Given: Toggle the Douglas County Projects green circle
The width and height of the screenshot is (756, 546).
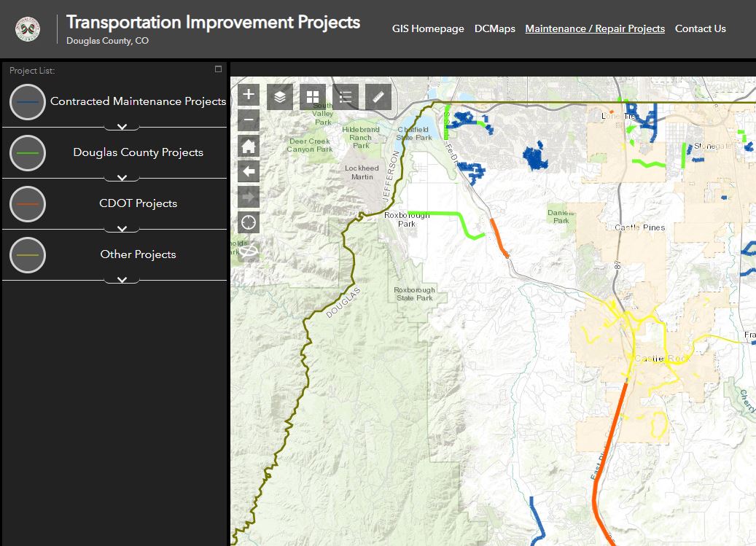Looking at the screenshot, I should pyautogui.click(x=28, y=153).
